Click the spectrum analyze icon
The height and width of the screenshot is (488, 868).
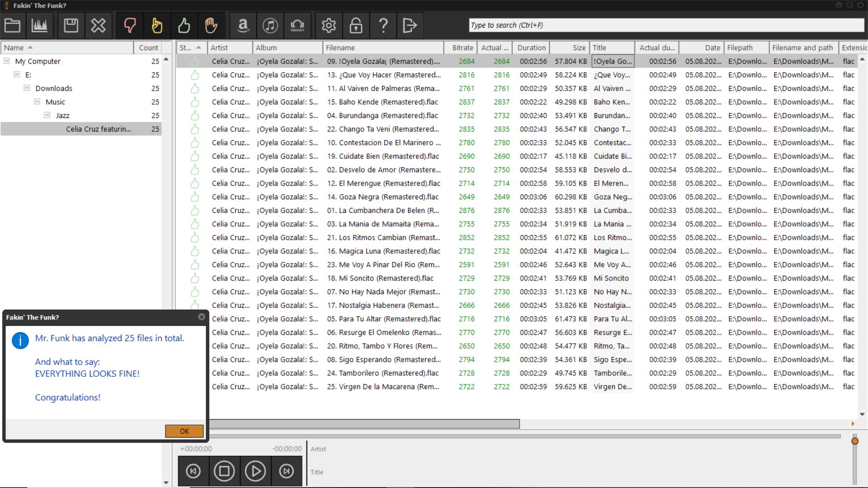(x=39, y=25)
